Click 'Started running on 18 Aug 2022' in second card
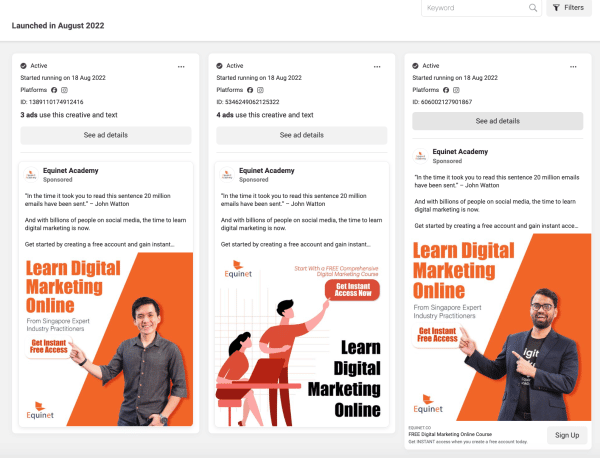The height and width of the screenshot is (458, 600). tap(259, 78)
